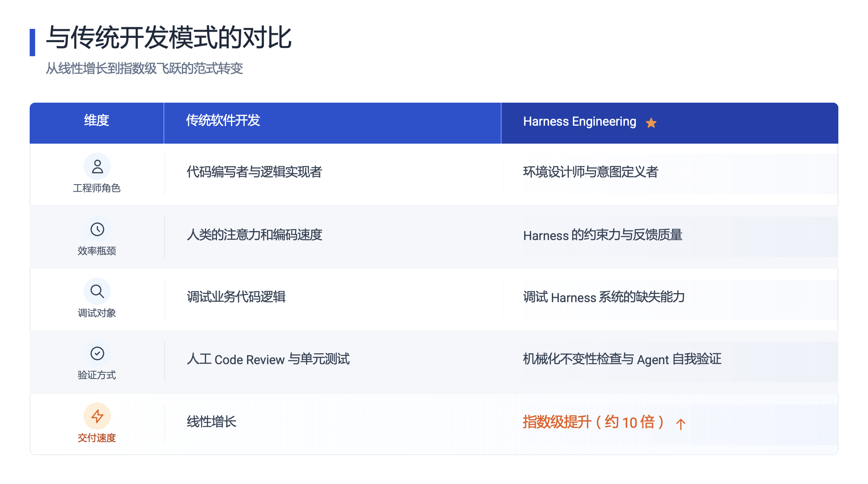Image resolution: width=868 pixels, height=484 pixels.
Task: Select the Harness Engineering column header
Action: (x=580, y=122)
